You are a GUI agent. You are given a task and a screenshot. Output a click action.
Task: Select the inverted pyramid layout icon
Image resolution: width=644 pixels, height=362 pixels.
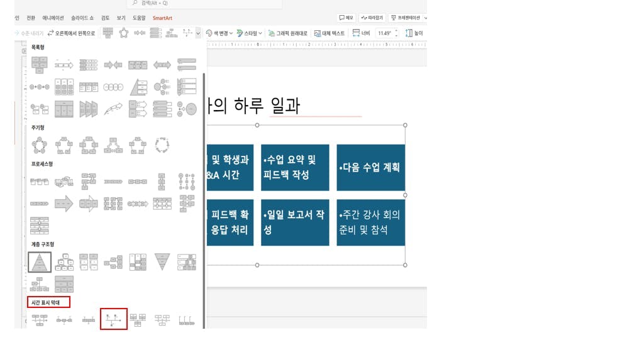point(163,261)
